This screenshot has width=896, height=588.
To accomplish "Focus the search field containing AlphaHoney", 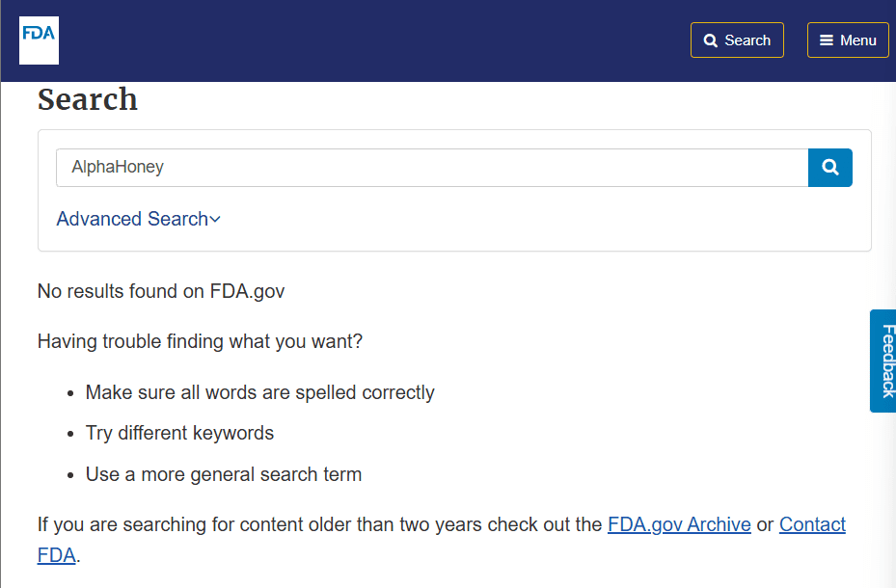I will pyautogui.click(x=432, y=168).
